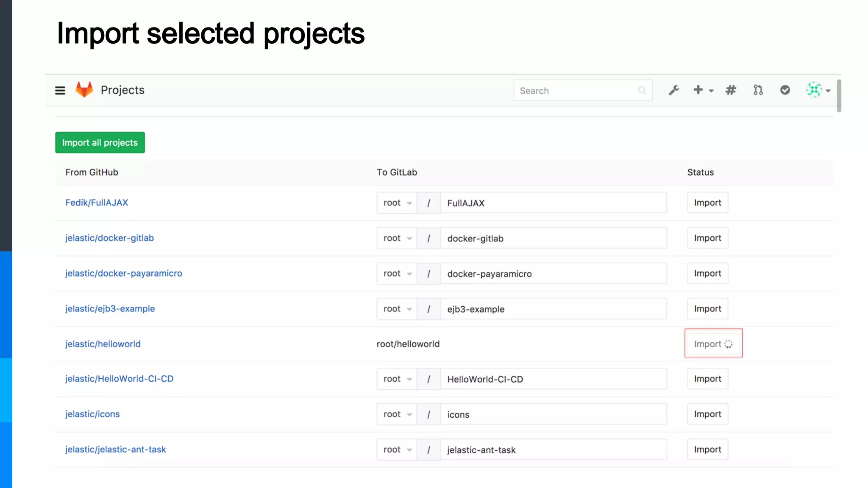The height and width of the screenshot is (488, 868).
Task: Click the root/helloworld target path text
Action: coord(408,344)
